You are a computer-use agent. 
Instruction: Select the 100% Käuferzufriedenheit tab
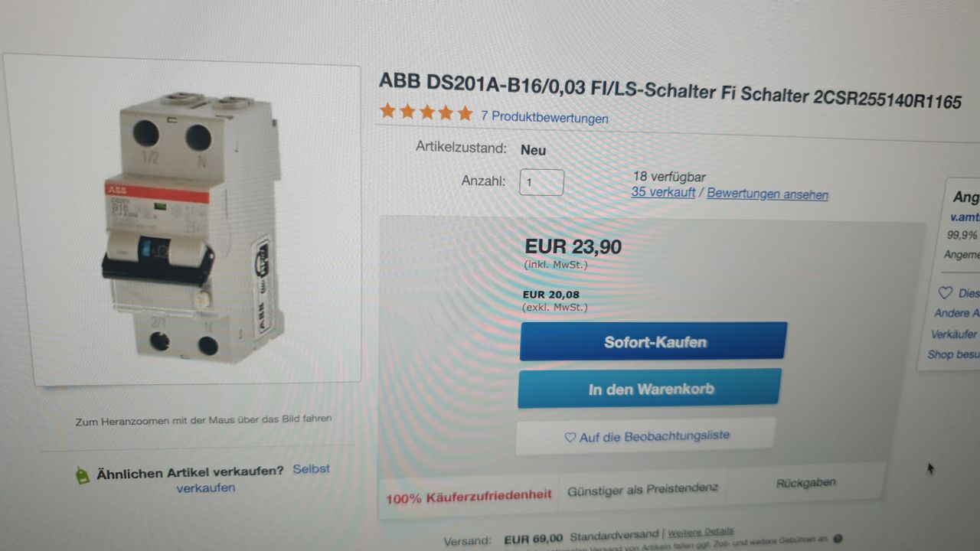coord(469,495)
